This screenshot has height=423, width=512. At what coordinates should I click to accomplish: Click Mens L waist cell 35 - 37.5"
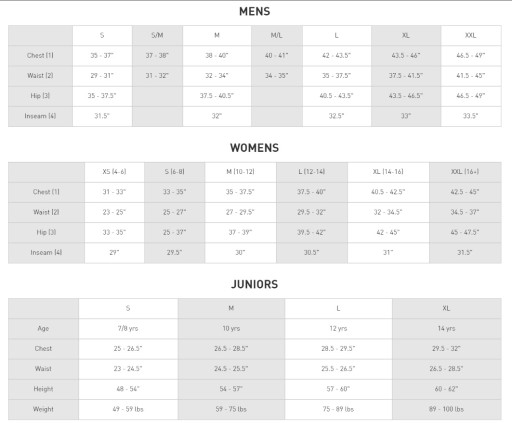click(x=337, y=76)
